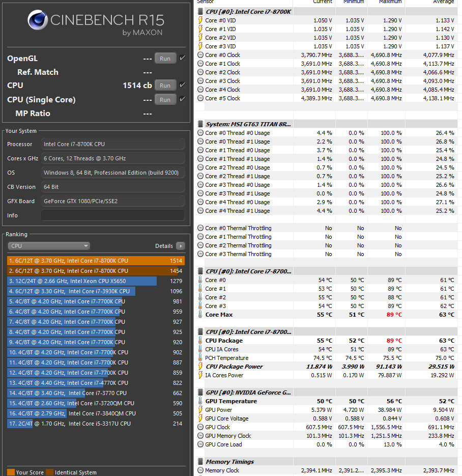Screen dimensions: 462x476
Task: Select the icon for Core #3 Thermal Throttling
Action: coord(200,254)
